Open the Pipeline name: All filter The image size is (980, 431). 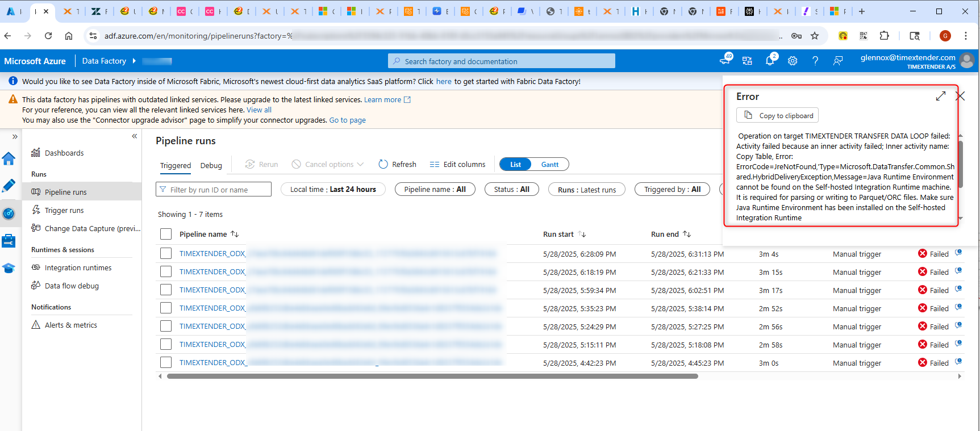[435, 189]
